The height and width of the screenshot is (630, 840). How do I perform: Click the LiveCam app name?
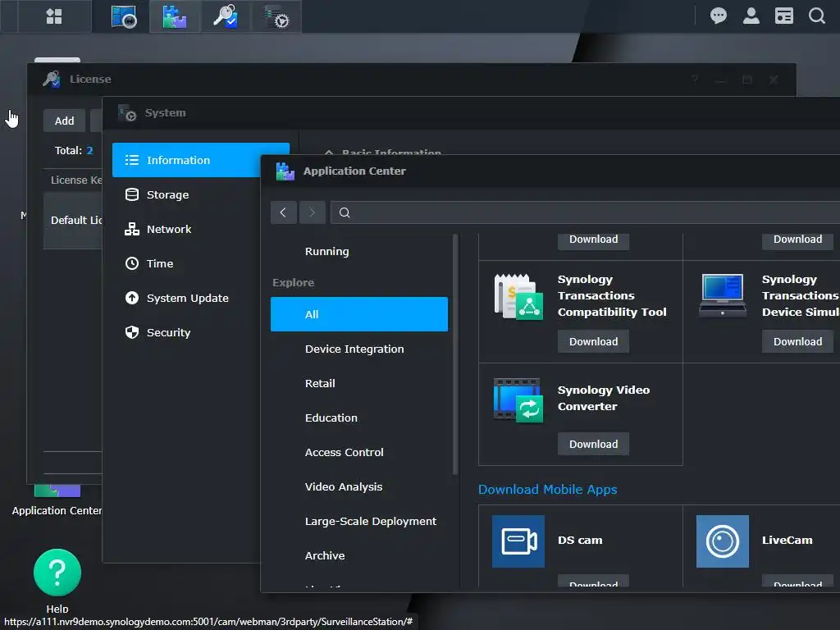pos(787,541)
